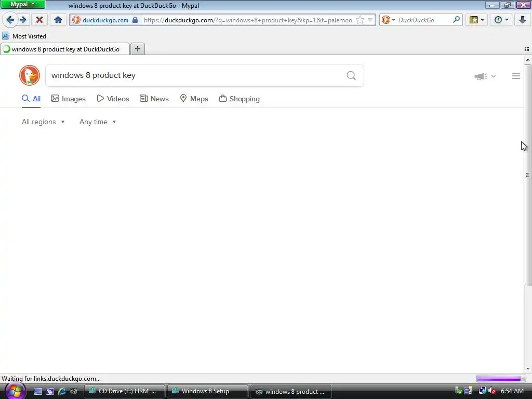
Task: Click the tab groups grid icon
Action: pos(527,49)
